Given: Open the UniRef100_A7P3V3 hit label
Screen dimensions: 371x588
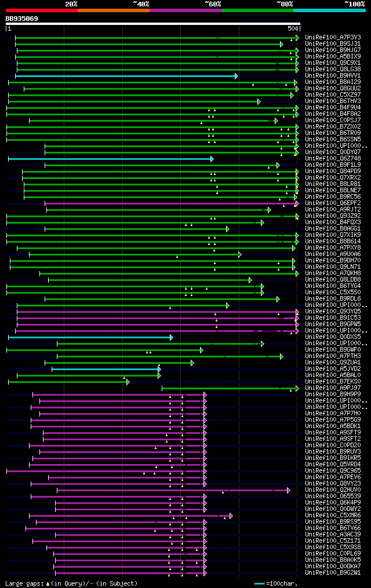Looking at the screenshot, I should (x=333, y=38).
